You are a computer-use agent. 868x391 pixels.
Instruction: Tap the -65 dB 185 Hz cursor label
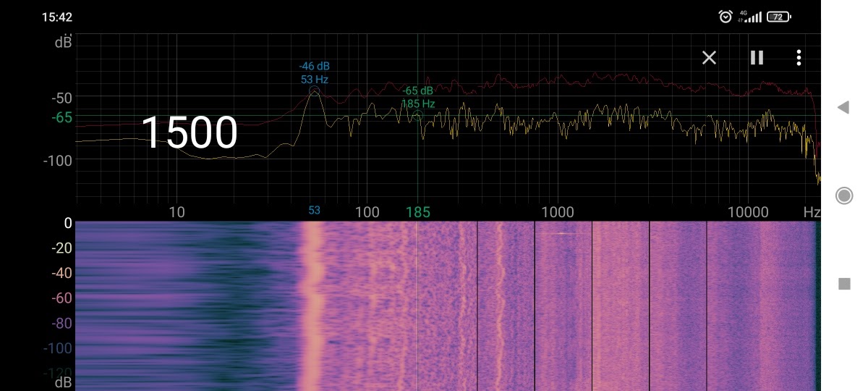point(418,97)
